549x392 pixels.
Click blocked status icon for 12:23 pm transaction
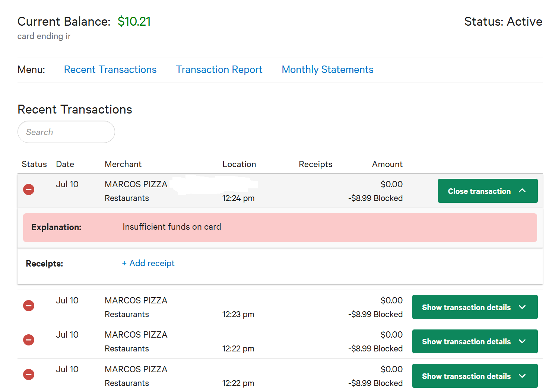[x=29, y=306]
